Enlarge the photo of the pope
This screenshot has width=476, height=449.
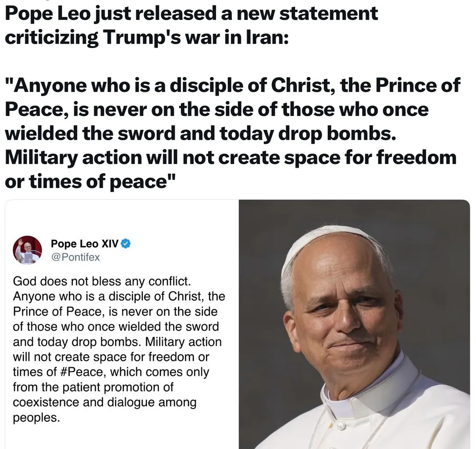pyautogui.click(x=354, y=324)
